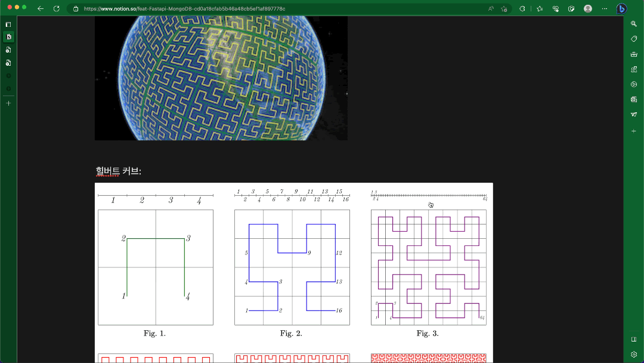
Task: Click label '16' at Fig. 2 curve end
Action: click(339, 310)
